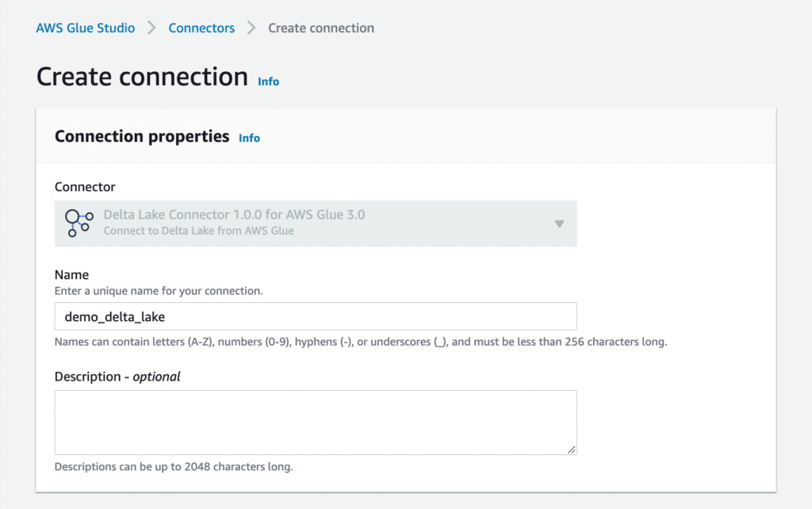
Task: Click the breadcrumb chevron after AWS Glue Studio
Action: [151, 28]
